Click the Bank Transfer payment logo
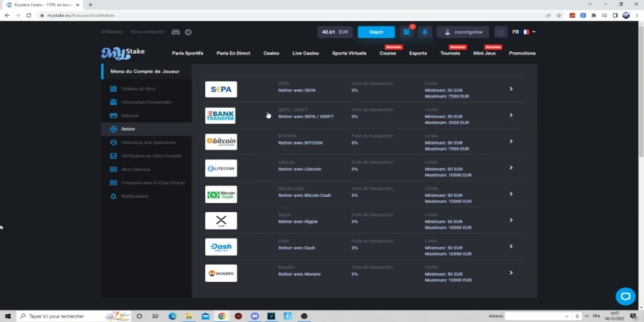This screenshot has width=644, height=322. pos(221,116)
